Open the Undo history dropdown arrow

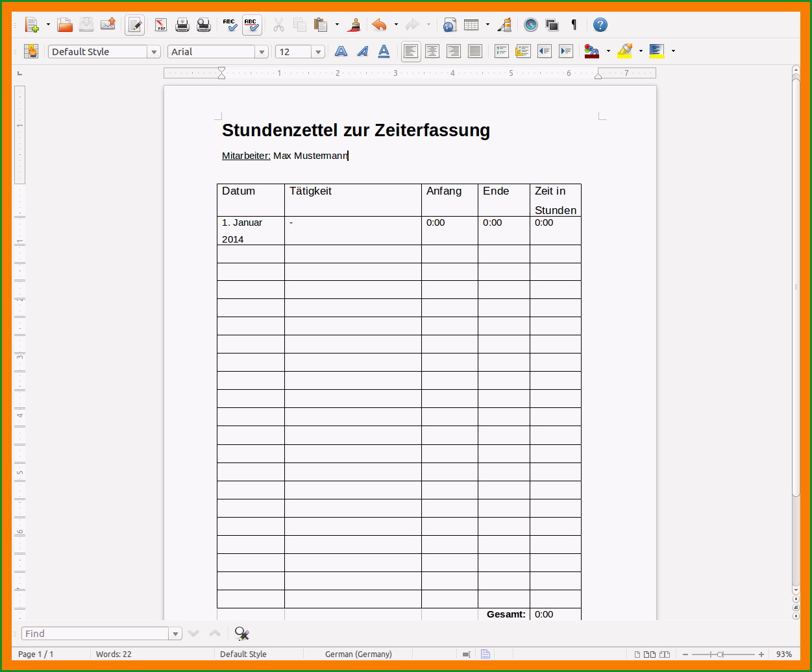(396, 25)
